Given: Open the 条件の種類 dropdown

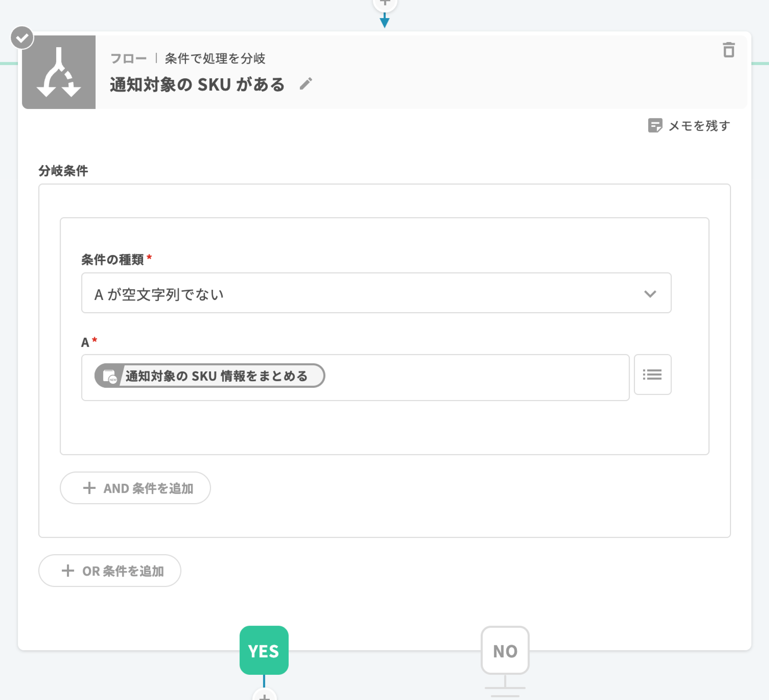Looking at the screenshot, I should tap(376, 293).
